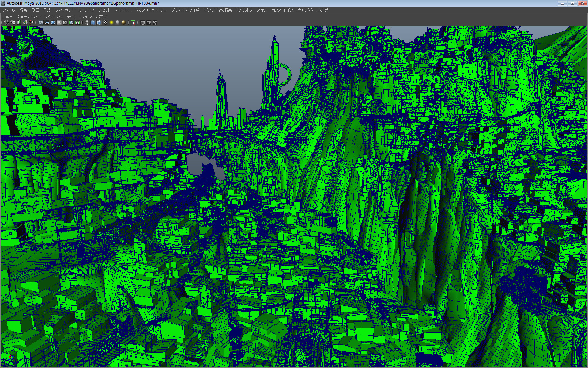Click the ヘルプ menu item
Image resolution: width=588 pixels, height=368 pixels.
[323, 10]
